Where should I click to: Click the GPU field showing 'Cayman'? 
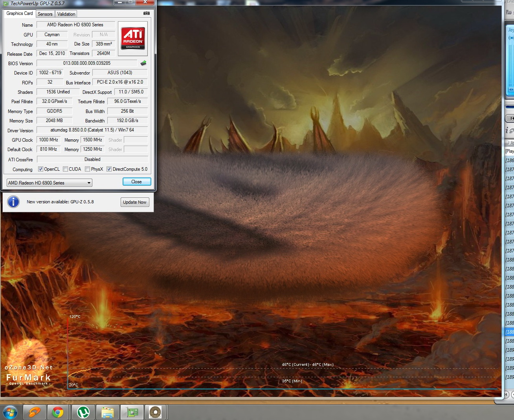click(x=52, y=35)
